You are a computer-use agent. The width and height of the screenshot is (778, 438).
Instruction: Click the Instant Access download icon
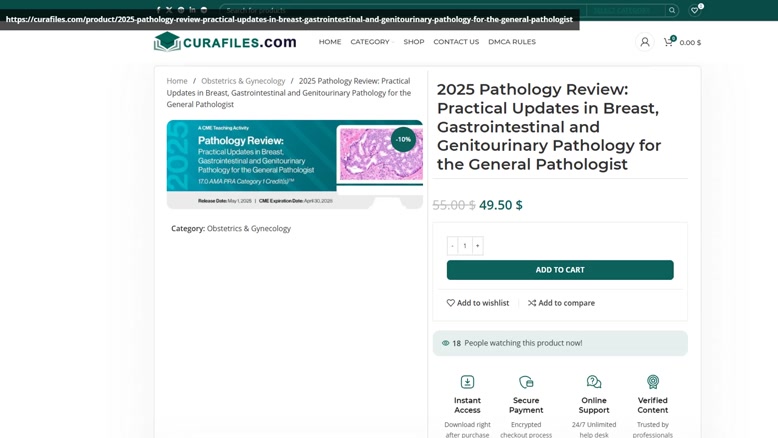point(467,382)
